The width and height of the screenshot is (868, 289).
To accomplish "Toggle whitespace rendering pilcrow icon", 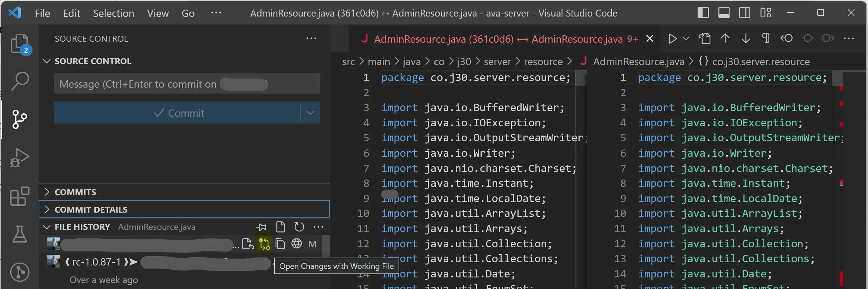I will 766,39.
